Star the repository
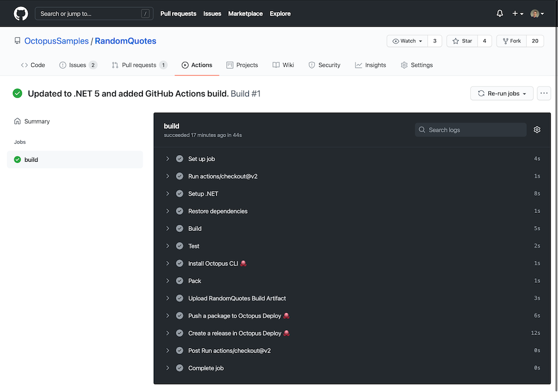The image size is (558, 392). click(x=461, y=41)
